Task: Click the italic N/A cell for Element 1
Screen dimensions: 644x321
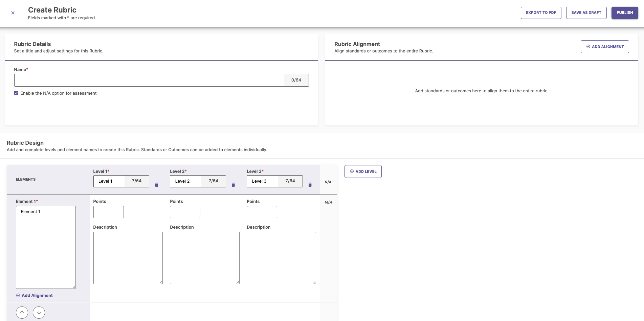Action: pos(328,203)
